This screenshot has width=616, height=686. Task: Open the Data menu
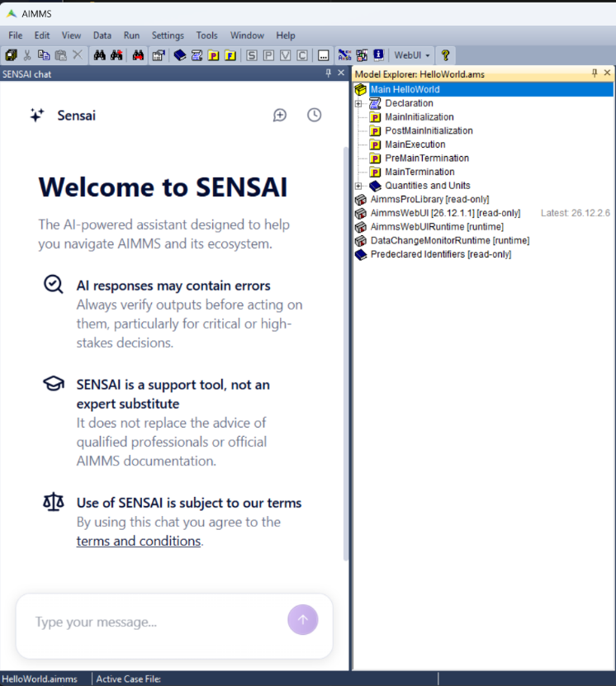coord(102,35)
